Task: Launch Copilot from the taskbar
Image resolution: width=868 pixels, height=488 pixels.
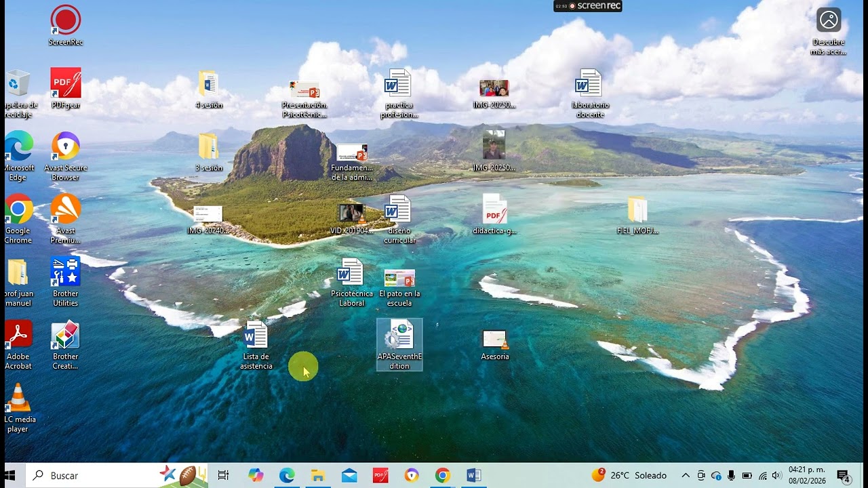Action: pyautogui.click(x=256, y=475)
